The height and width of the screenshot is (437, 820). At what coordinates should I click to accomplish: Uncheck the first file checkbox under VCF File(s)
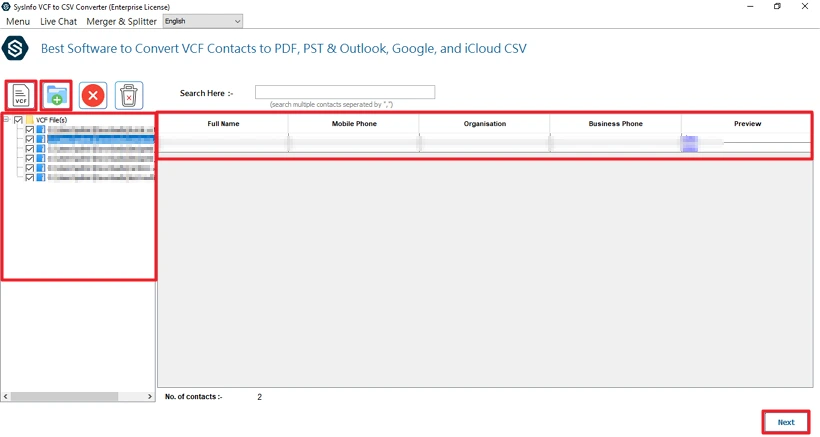pyautogui.click(x=29, y=130)
